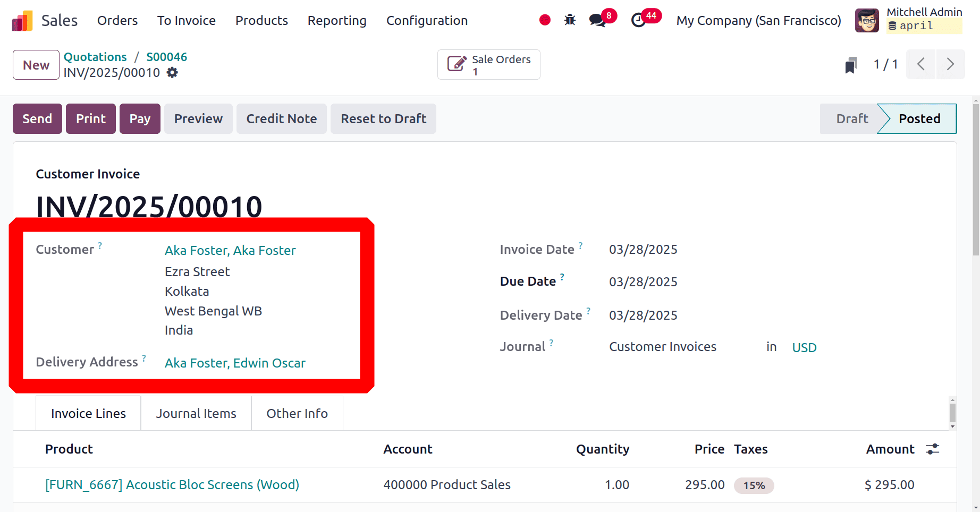The width and height of the screenshot is (980, 512).
Task: Switch to the Journal Items tab
Action: 196,413
